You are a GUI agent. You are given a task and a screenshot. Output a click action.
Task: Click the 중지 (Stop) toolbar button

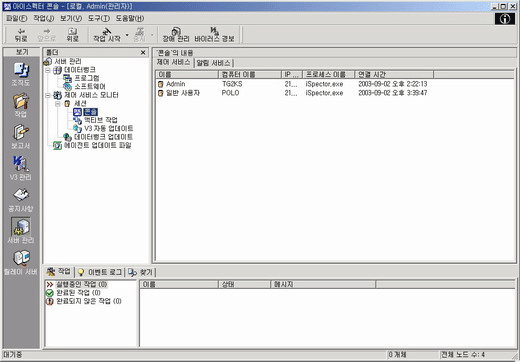click(x=140, y=35)
